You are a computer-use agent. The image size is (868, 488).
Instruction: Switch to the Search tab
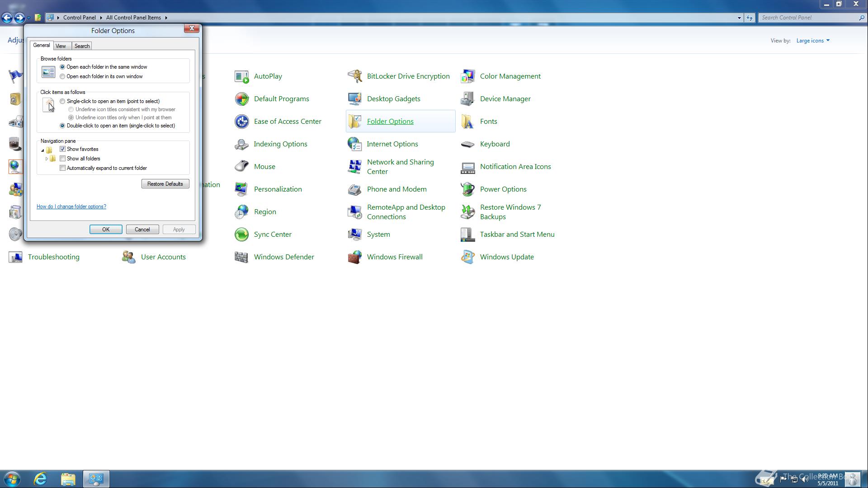pyautogui.click(x=82, y=46)
